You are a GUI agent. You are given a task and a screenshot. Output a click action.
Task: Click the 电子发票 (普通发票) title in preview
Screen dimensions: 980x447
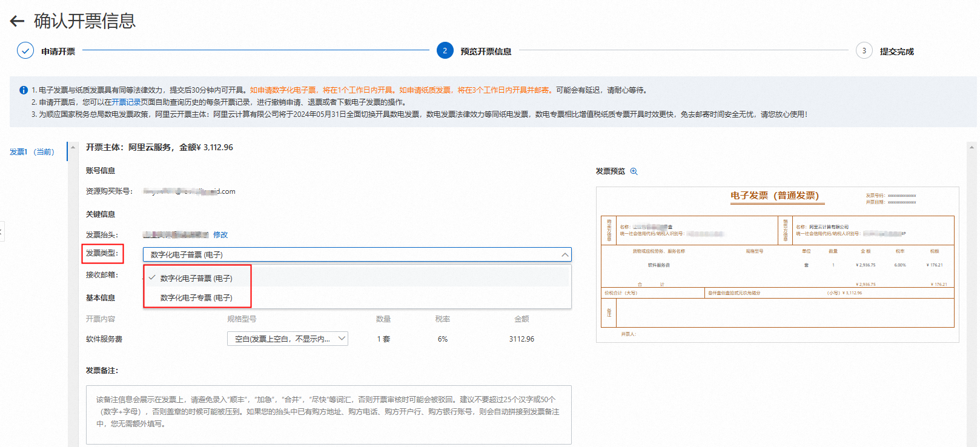pyautogui.click(x=775, y=196)
